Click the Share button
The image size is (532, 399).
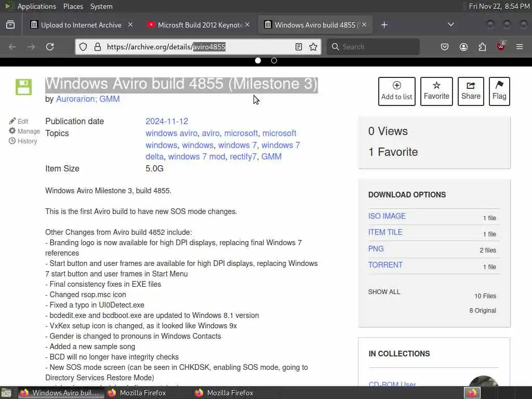click(471, 91)
